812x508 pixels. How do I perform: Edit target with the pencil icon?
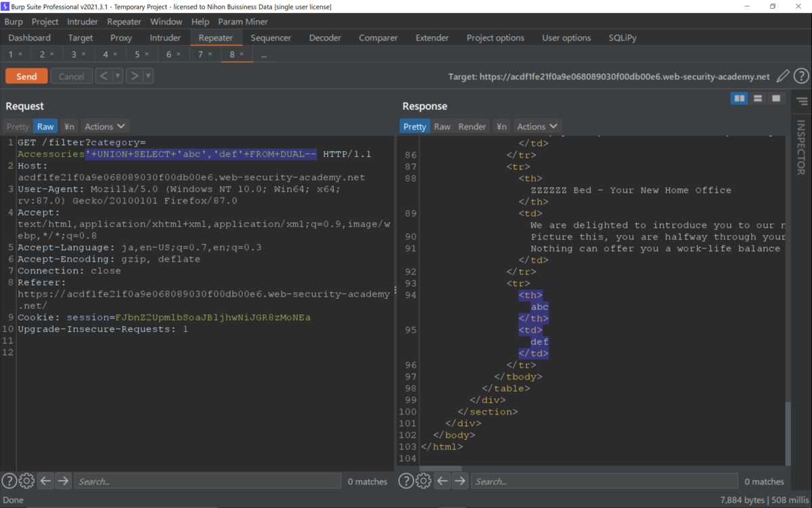point(783,77)
